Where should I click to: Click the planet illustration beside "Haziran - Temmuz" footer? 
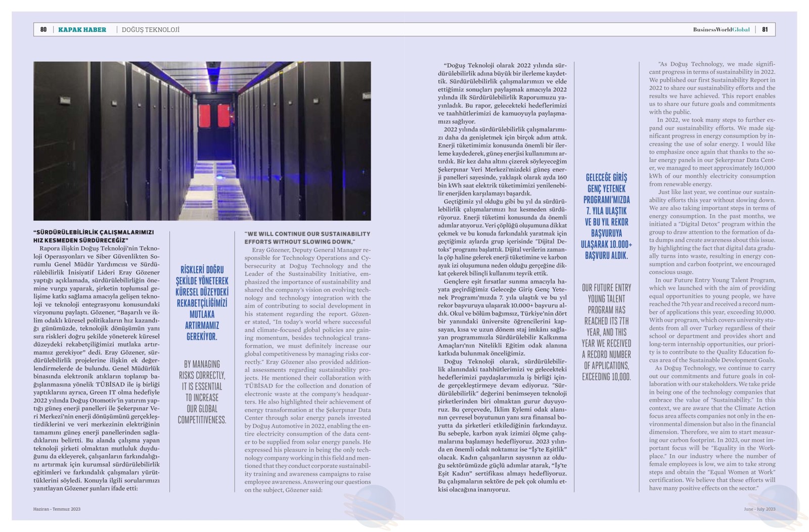(373, 507)
